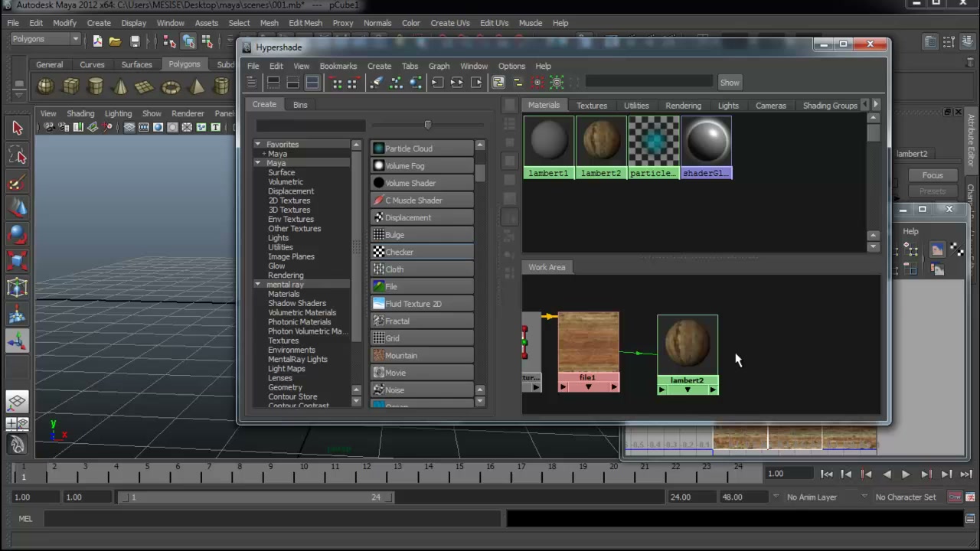The height and width of the screenshot is (551, 980).
Task: Select 2D Textures in the create tree
Action: click(289, 201)
